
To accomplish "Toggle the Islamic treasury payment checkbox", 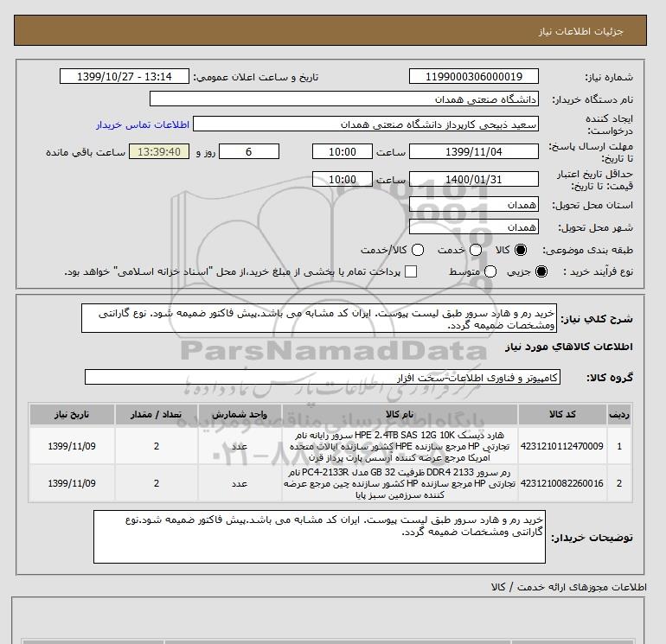I will tap(411, 271).
